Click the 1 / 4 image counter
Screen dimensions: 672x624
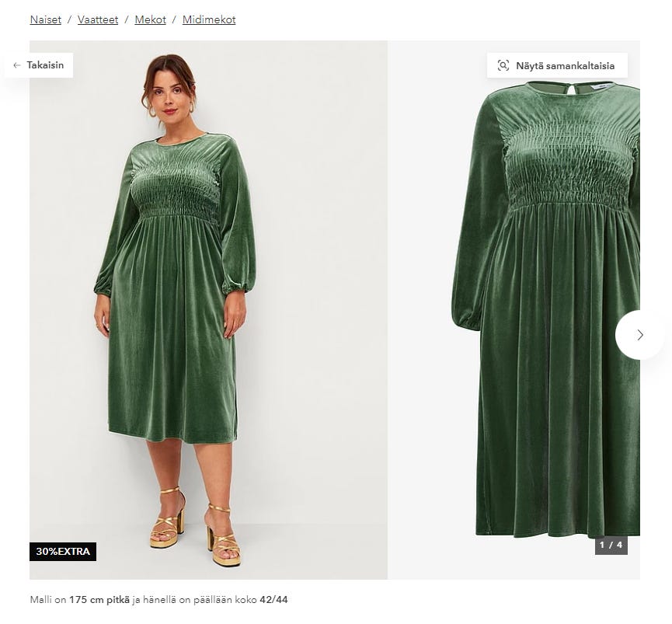611,545
